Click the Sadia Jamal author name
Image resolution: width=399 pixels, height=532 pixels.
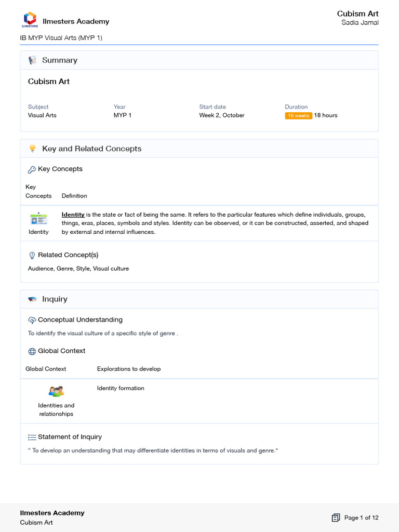360,22
